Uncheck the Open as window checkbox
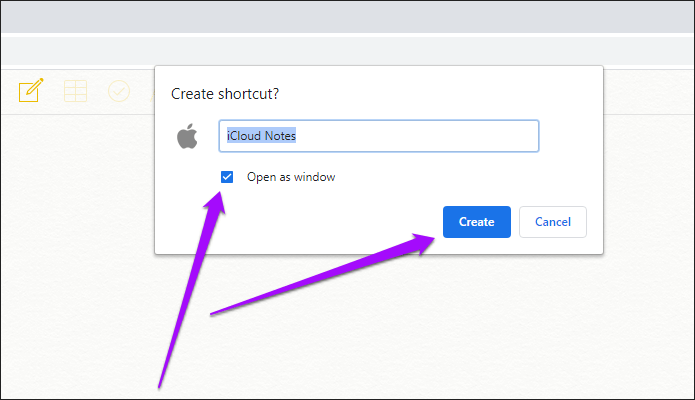Viewport: 695px width, 400px height. 227,177
